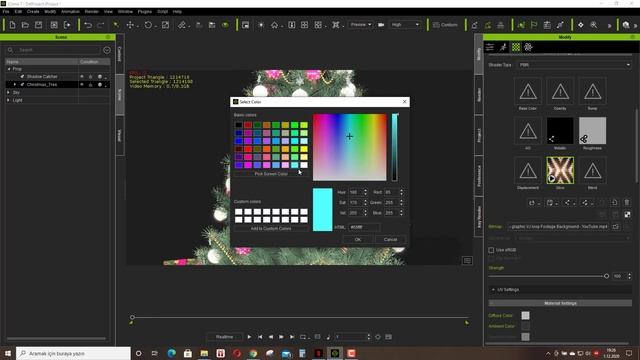This screenshot has width=640, height=360.
Task: Open Microsoft Edge from the taskbar
Action: point(171,353)
